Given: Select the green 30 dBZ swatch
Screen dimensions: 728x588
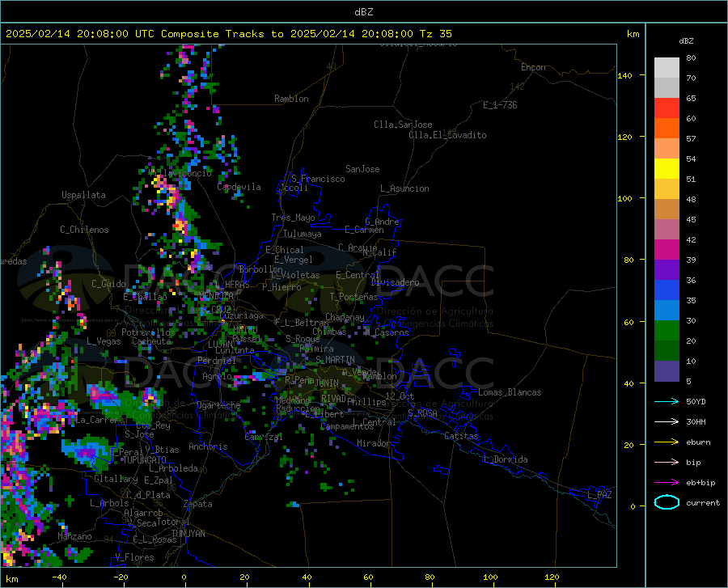Looking at the screenshot, I should (x=667, y=331).
